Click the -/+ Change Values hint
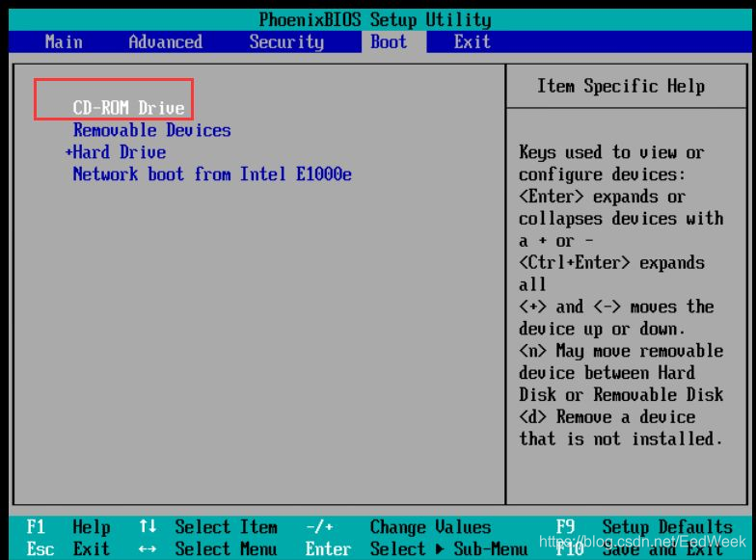This screenshot has width=756, height=560. pos(398,526)
